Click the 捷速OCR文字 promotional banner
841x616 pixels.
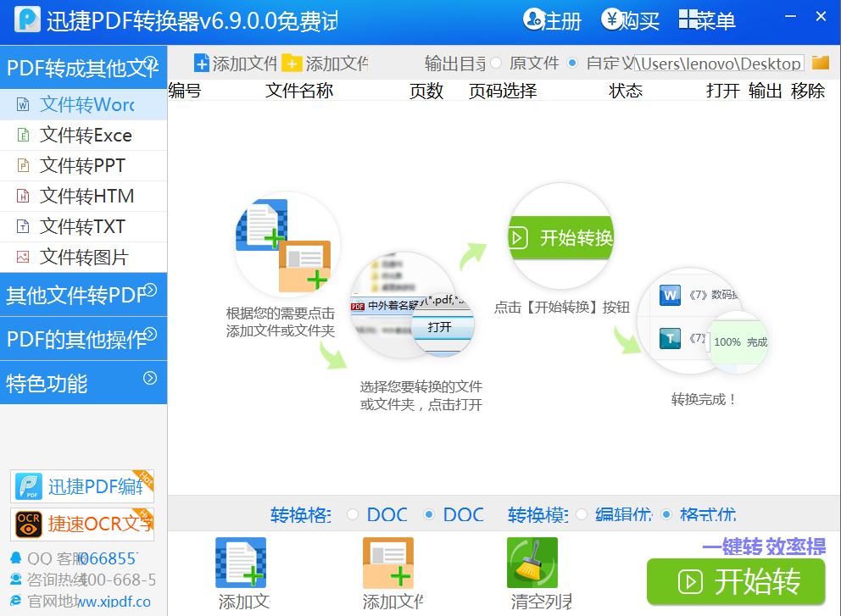81,524
